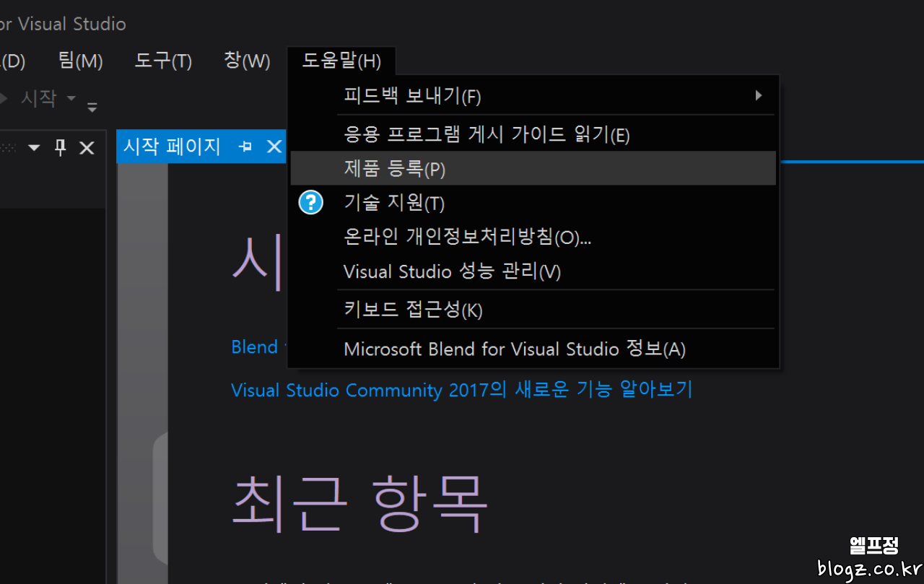Close the left docked panel

point(87,148)
